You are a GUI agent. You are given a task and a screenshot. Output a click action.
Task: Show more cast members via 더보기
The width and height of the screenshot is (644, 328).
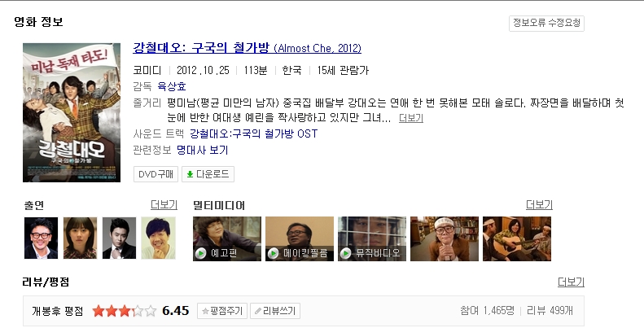pyautogui.click(x=164, y=205)
